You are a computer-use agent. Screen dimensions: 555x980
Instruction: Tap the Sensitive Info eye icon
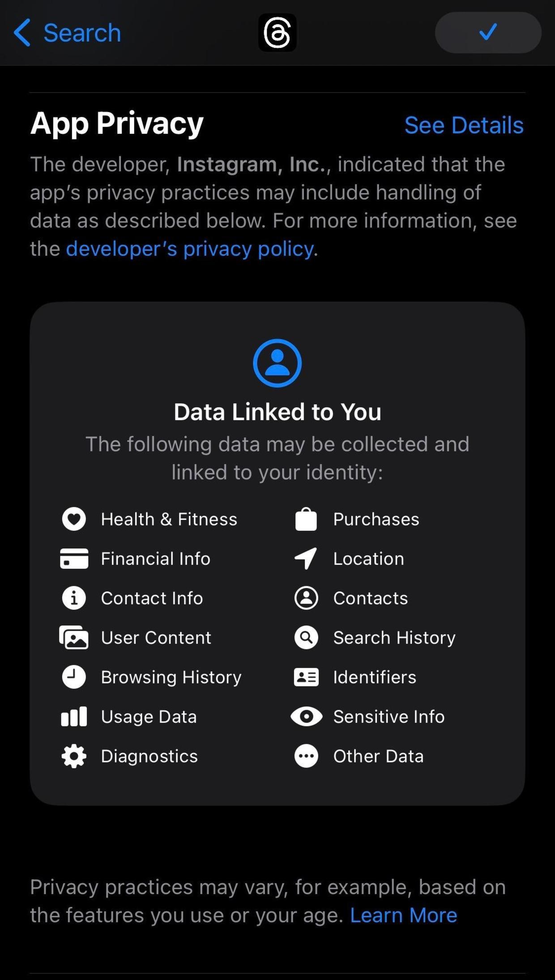point(306,717)
